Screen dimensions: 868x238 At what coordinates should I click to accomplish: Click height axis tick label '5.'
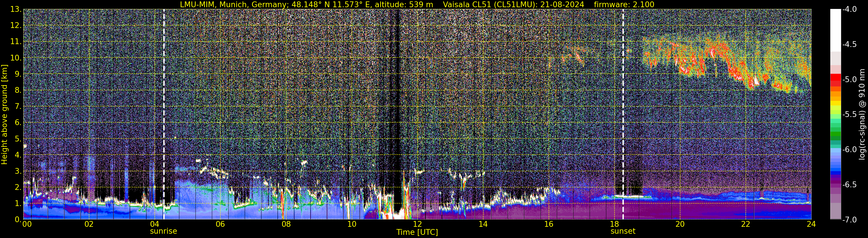coord(18,139)
